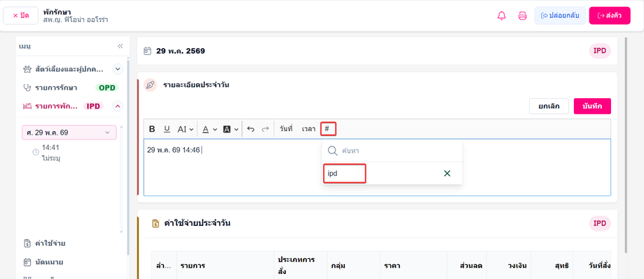This screenshot has width=644, height=279.
Task: Toggle underline text formatting
Action: [167, 129]
